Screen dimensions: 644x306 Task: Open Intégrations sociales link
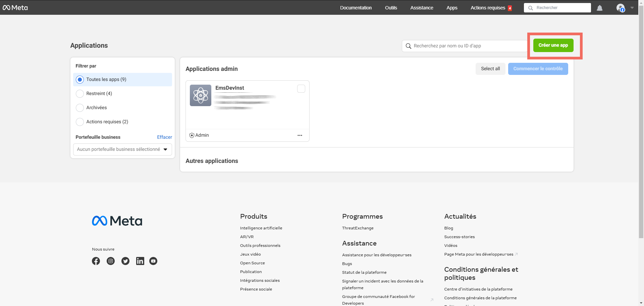click(x=260, y=280)
